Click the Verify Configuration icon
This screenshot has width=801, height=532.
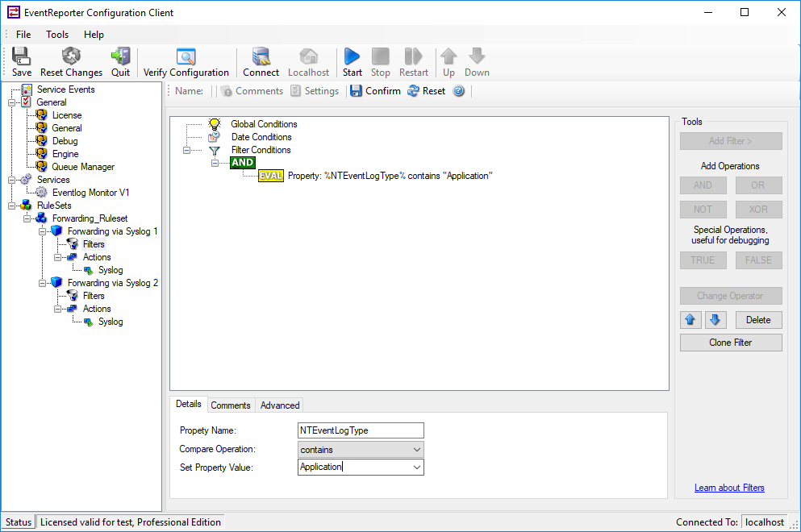click(186, 56)
